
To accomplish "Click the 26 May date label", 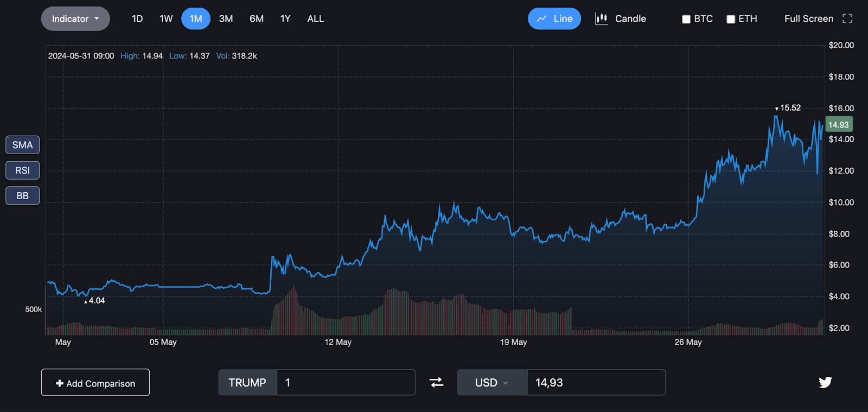I will tap(688, 343).
